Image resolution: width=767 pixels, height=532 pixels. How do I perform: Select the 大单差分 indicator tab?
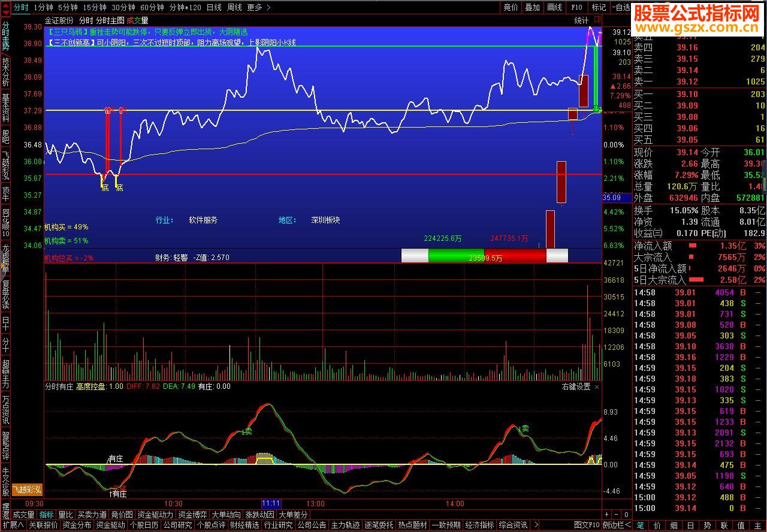[x=293, y=515]
